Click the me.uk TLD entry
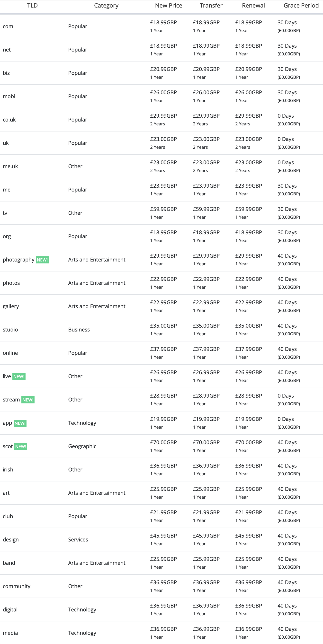Image resolution: width=323 pixels, height=644 pixels. (10, 166)
